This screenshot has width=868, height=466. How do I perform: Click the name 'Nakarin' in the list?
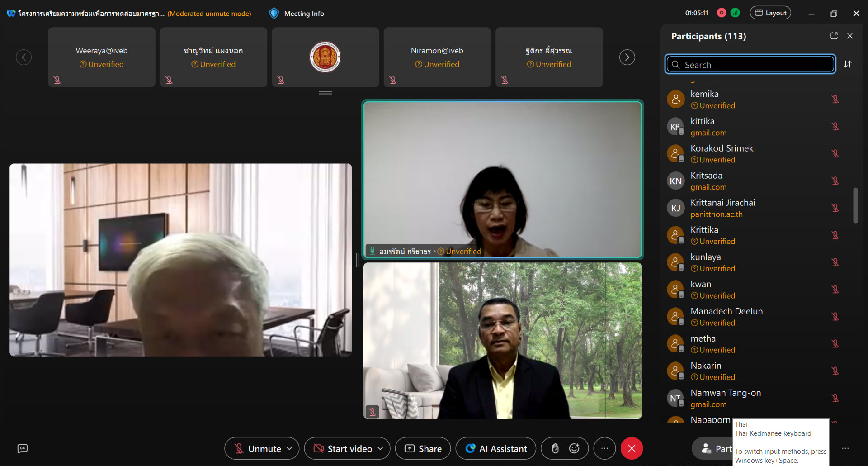tap(706, 366)
